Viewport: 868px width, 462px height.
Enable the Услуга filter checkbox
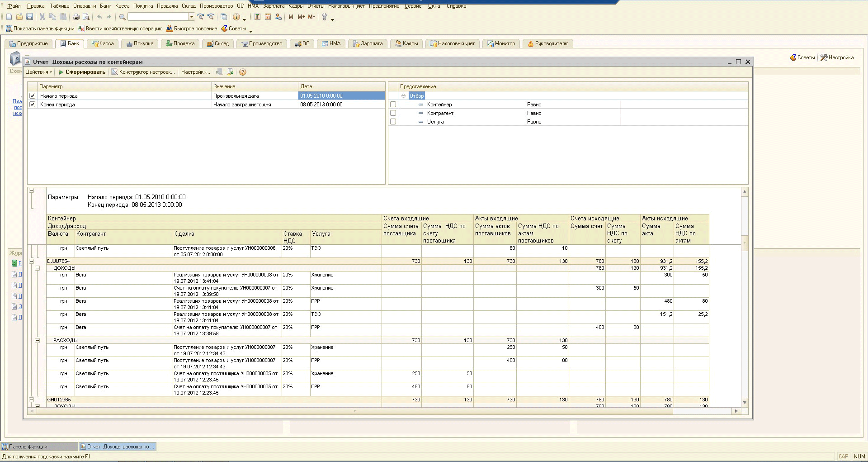coord(393,122)
